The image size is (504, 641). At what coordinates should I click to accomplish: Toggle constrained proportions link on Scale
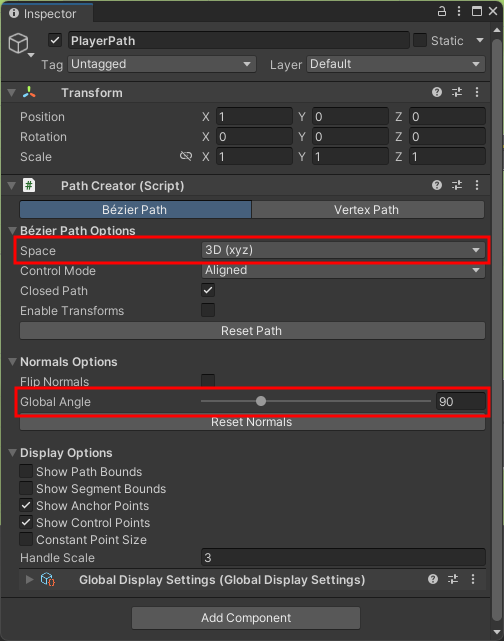tap(186, 156)
